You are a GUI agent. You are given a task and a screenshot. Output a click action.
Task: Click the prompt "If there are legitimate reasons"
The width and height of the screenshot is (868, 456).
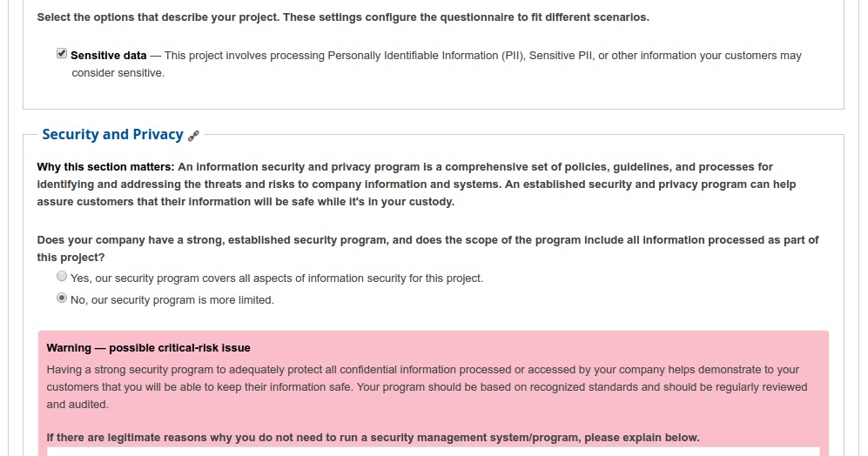(x=373, y=438)
